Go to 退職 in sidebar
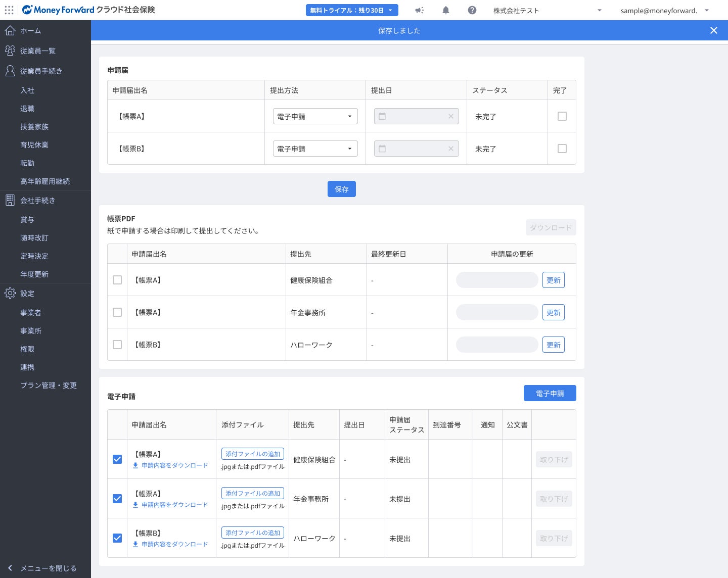Viewport: 728px width, 578px height. point(27,109)
